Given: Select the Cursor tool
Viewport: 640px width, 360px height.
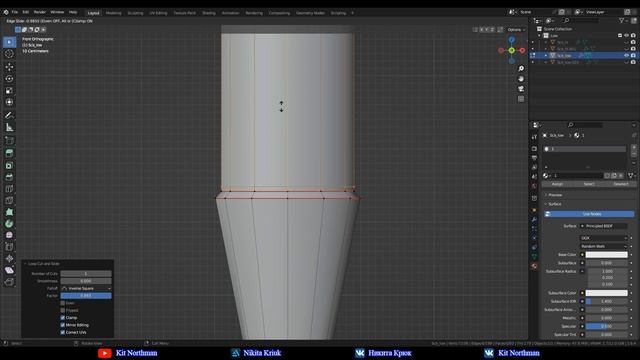Looking at the screenshot, I should click(9, 54).
